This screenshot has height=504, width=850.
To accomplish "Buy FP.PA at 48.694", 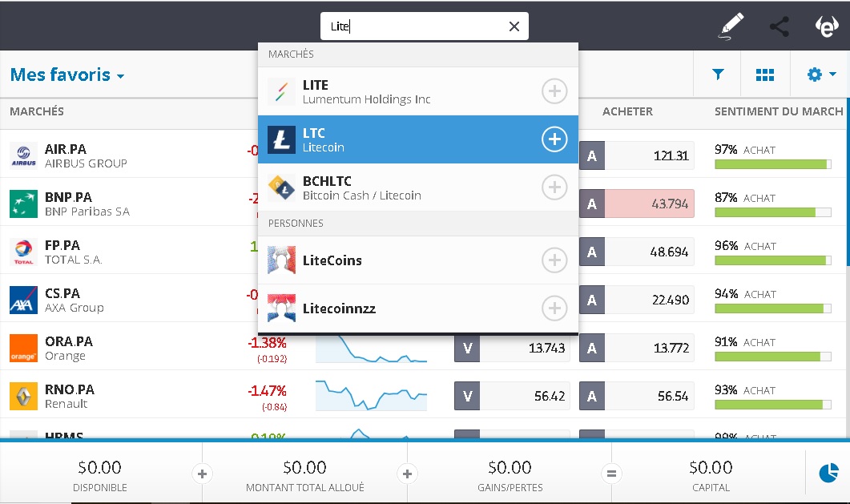I will (x=636, y=252).
